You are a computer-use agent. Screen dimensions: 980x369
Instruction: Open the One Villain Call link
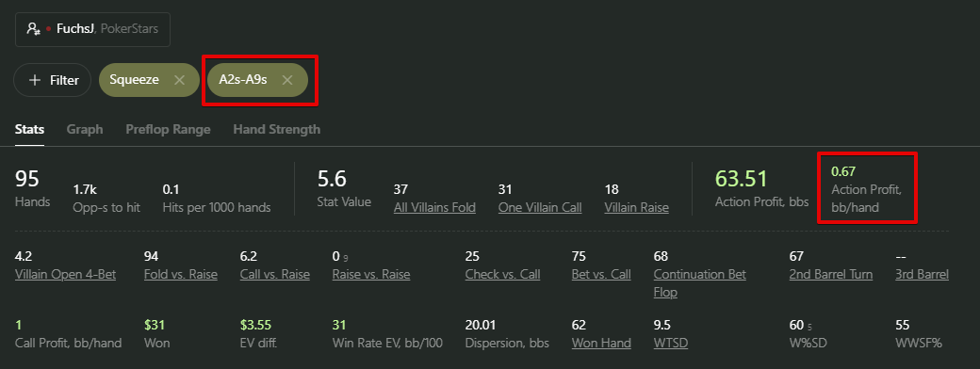pyautogui.click(x=540, y=207)
